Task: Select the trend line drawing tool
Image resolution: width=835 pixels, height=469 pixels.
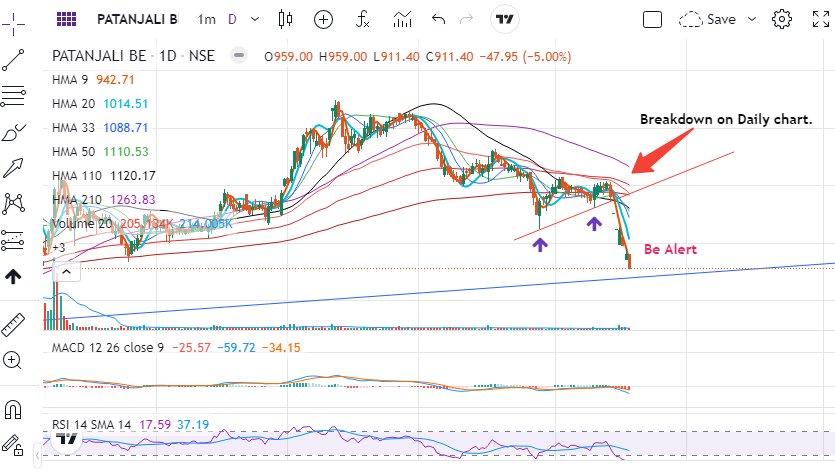Action: tap(13, 60)
